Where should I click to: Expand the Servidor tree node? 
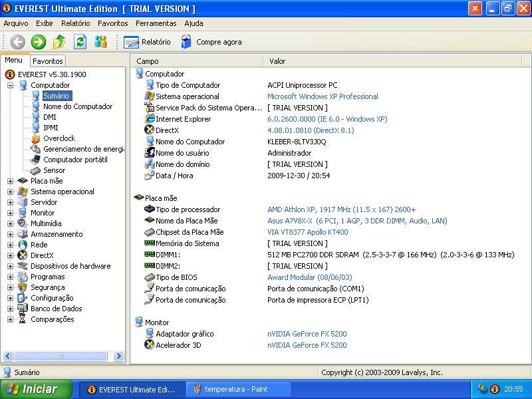10,203
